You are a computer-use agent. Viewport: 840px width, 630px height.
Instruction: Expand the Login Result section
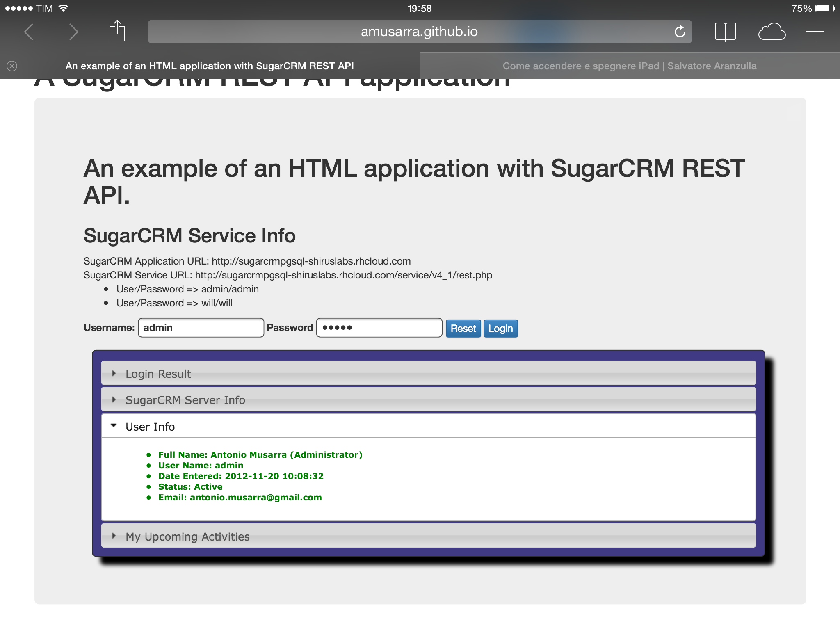[x=428, y=373]
